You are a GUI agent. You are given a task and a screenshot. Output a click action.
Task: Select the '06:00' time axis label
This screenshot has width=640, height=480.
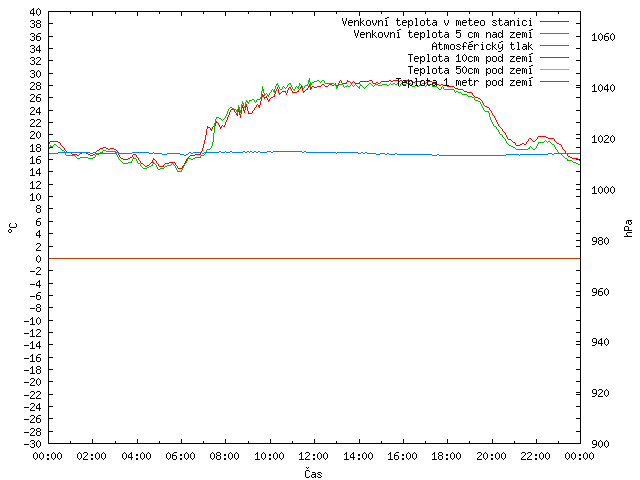click(180, 456)
